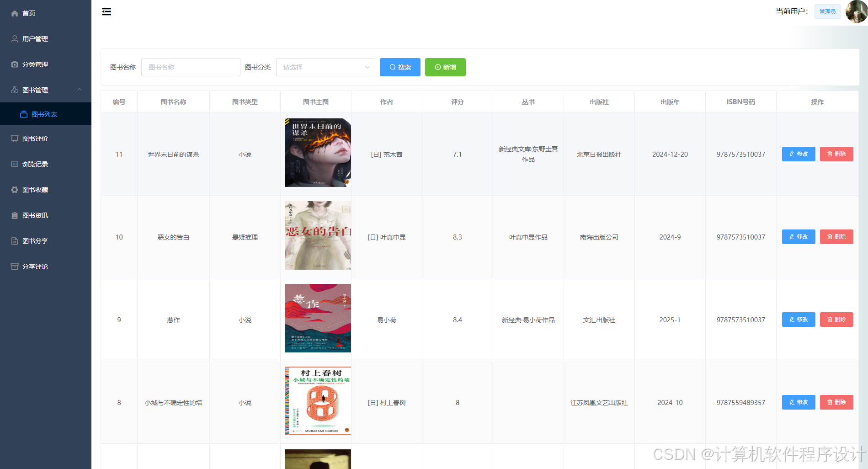The height and width of the screenshot is (469, 868).
Task: Click the camera icon beside 分类管理
Action: pos(15,64)
